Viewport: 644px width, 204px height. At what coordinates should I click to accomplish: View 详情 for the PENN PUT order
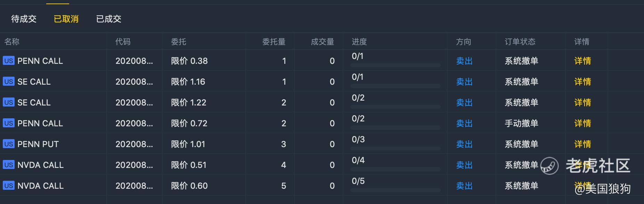(x=582, y=144)
